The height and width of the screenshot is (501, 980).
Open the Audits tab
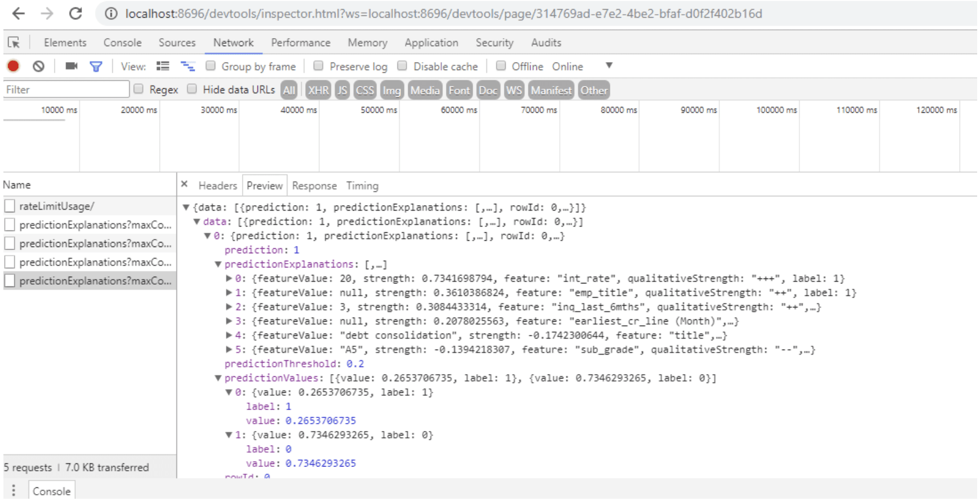click(546, 43)
